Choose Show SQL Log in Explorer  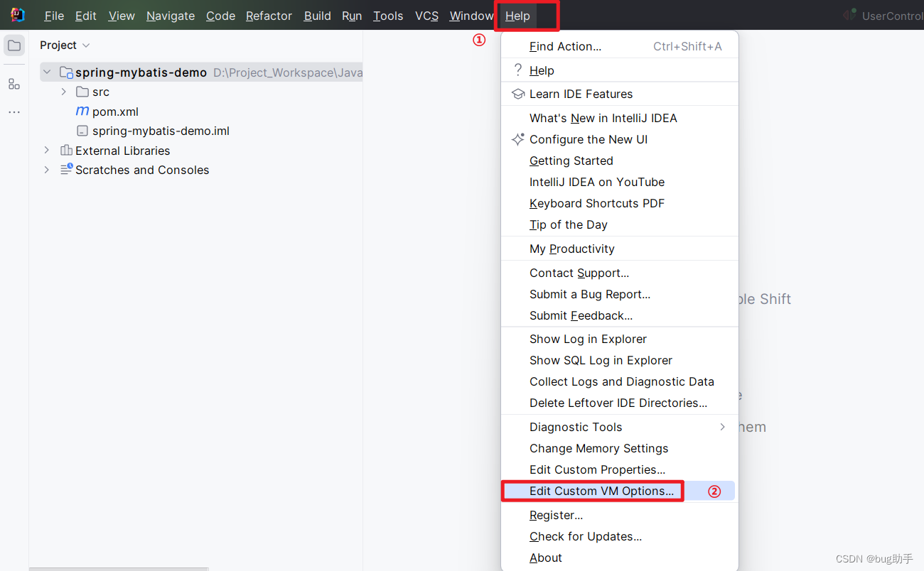coord(620,360)
